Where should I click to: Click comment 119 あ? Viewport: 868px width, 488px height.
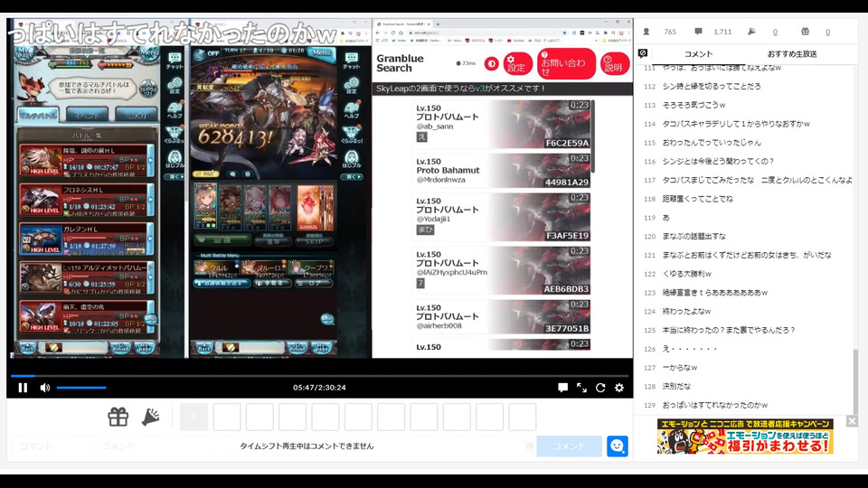[666, 218]
